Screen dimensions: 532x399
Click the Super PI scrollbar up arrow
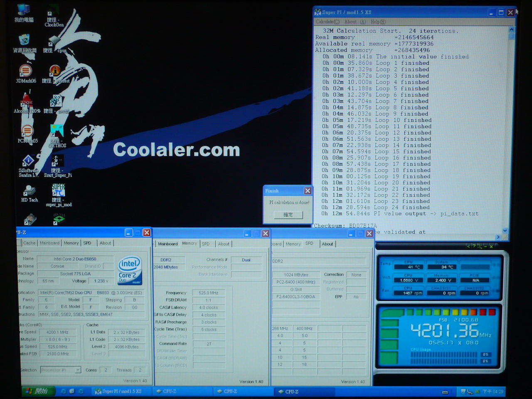click(x=511, y=29)
